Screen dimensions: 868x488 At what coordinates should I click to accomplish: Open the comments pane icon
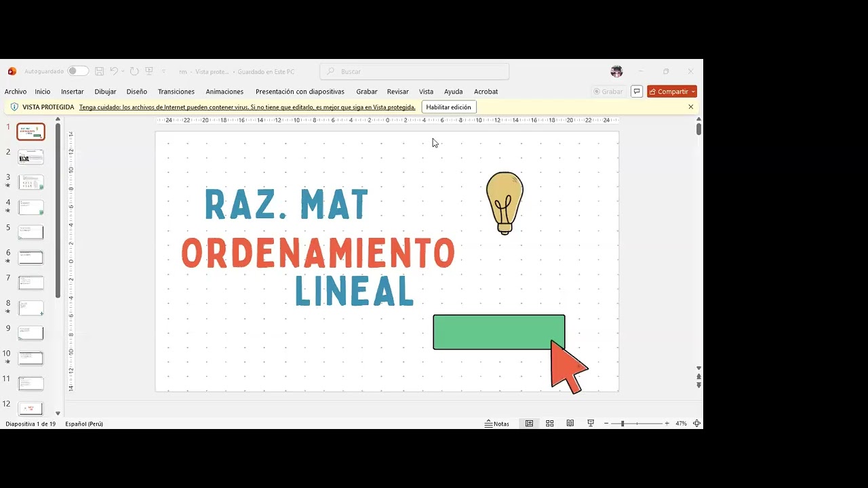[637, 91]
